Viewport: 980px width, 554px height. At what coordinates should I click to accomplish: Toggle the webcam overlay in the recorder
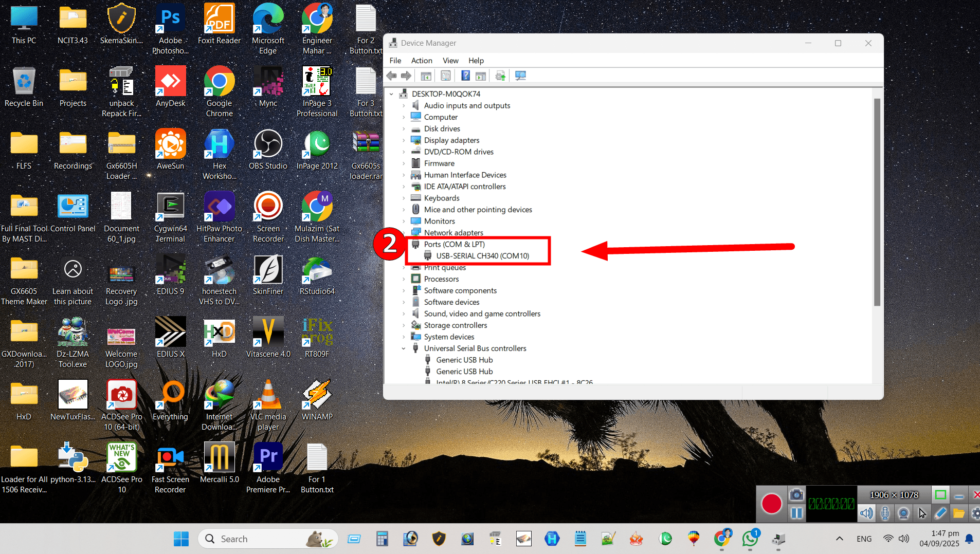[x=903, y=512]
